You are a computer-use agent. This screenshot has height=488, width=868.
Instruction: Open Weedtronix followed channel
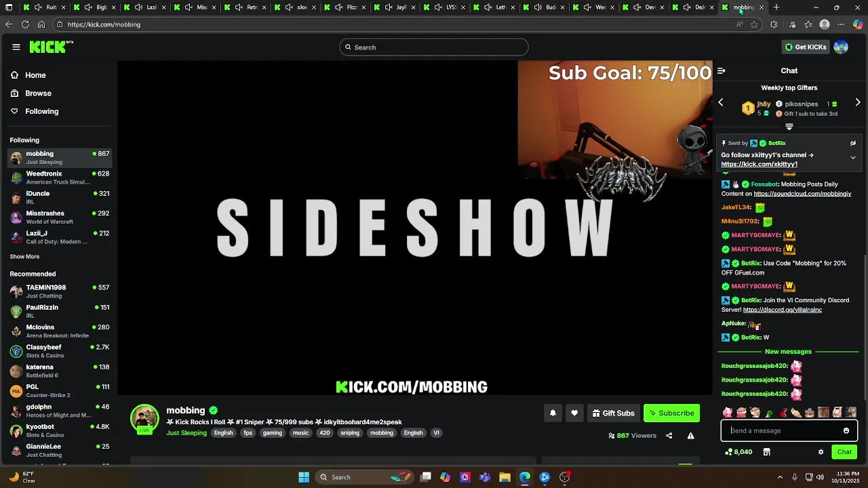(x=60, y=178)
